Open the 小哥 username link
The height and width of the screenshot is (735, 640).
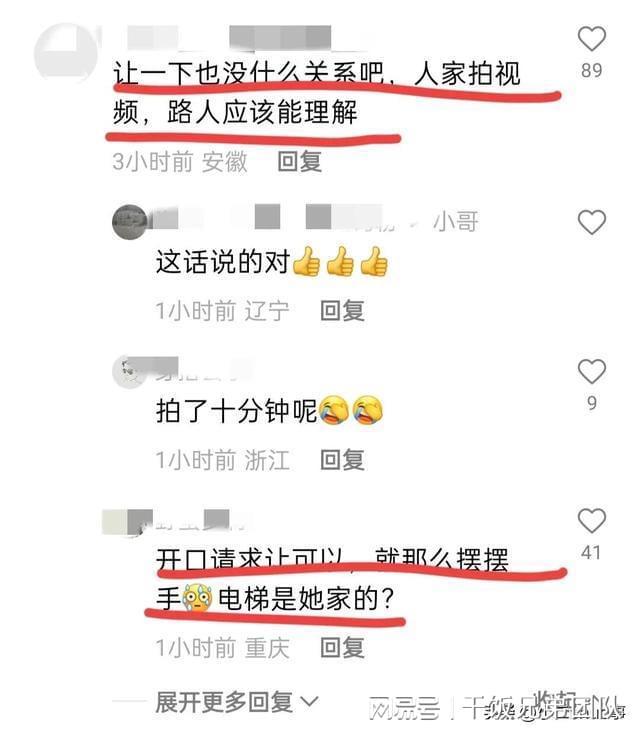click(456, 221)
